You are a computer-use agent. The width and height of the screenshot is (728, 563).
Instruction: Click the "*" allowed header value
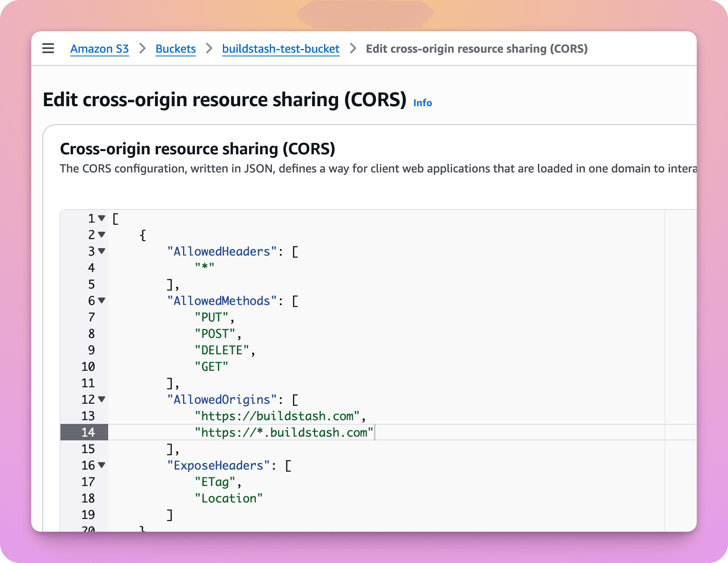pyautogui.click(x=205, y=268)
